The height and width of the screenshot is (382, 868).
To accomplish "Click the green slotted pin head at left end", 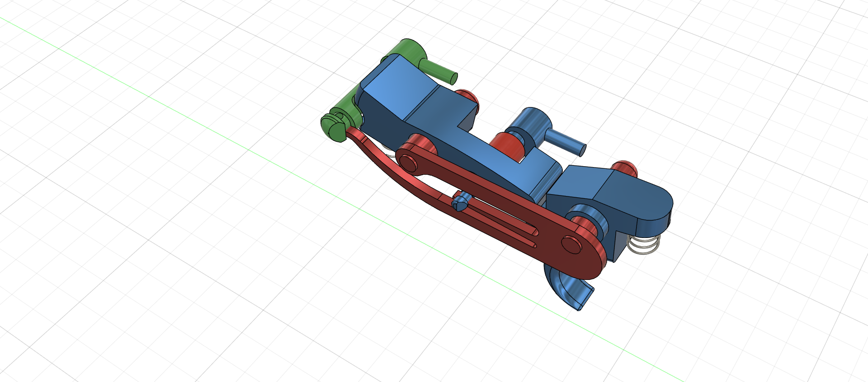I will (333, 127).
